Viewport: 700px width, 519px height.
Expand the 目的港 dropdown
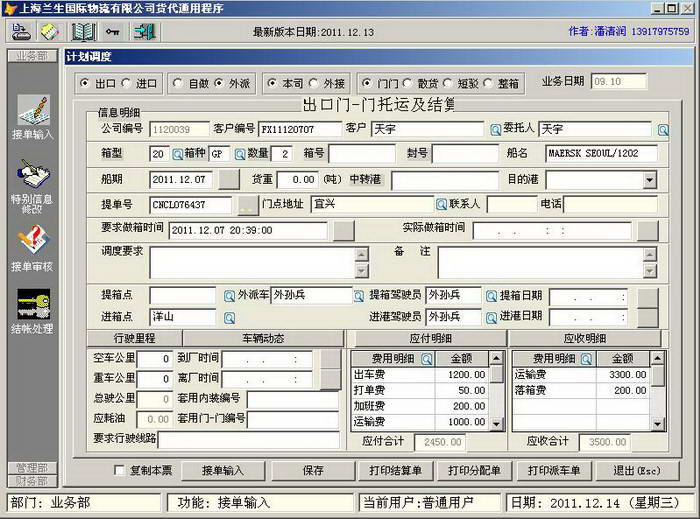650,180
